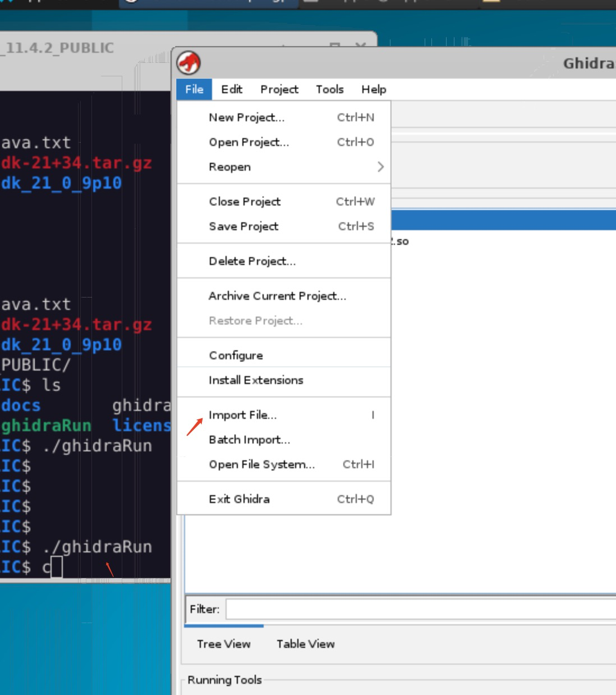The image size is (616, 695).
Task: Choose Delete Project... from the menu
Action: tap(284, 261)
